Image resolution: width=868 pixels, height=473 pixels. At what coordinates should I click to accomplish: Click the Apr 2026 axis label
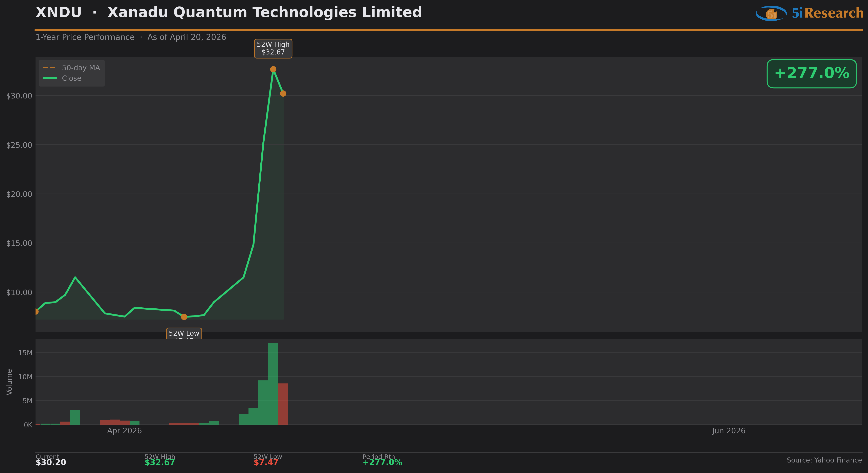[124, 431]
